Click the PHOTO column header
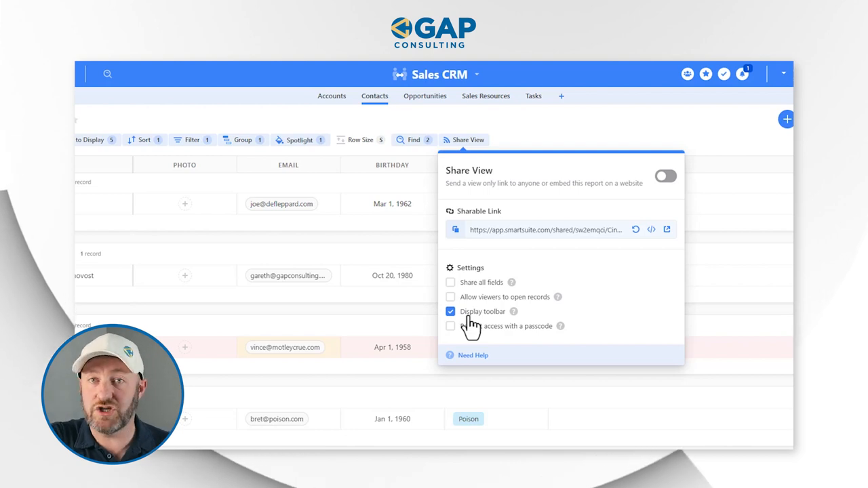868x488 pixels. pyautogui.click(x=184, y=165)
